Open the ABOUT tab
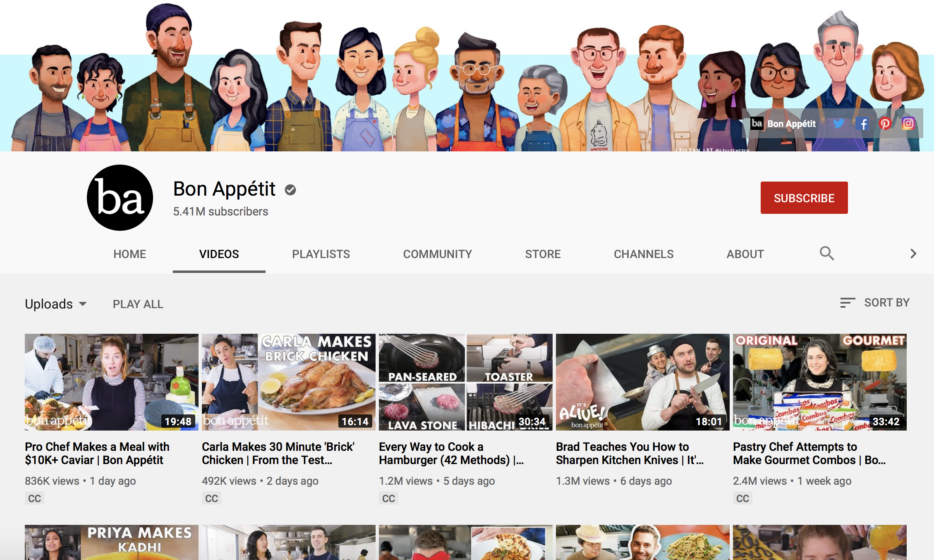The image size is (934, 560). pos(745,254)
